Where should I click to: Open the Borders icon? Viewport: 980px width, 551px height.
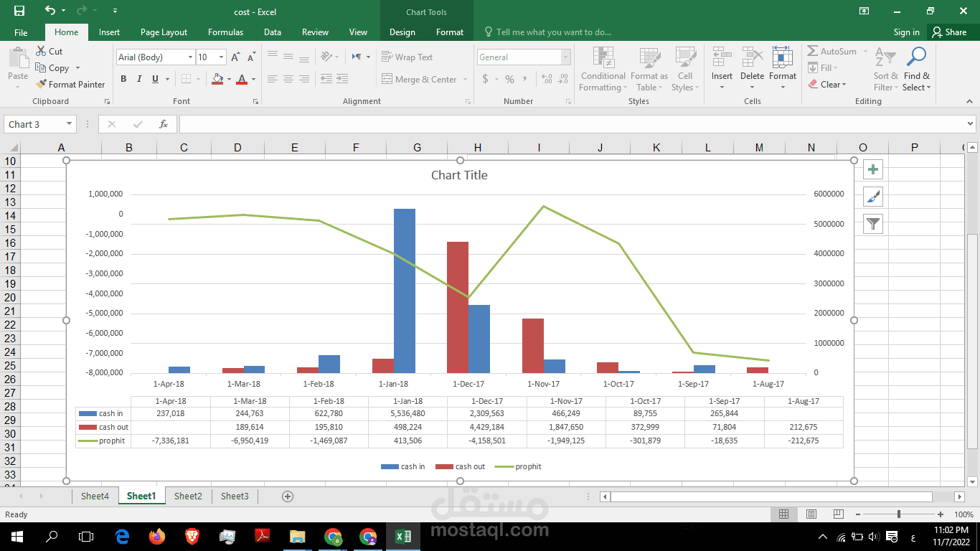click(x=186, y=79)
